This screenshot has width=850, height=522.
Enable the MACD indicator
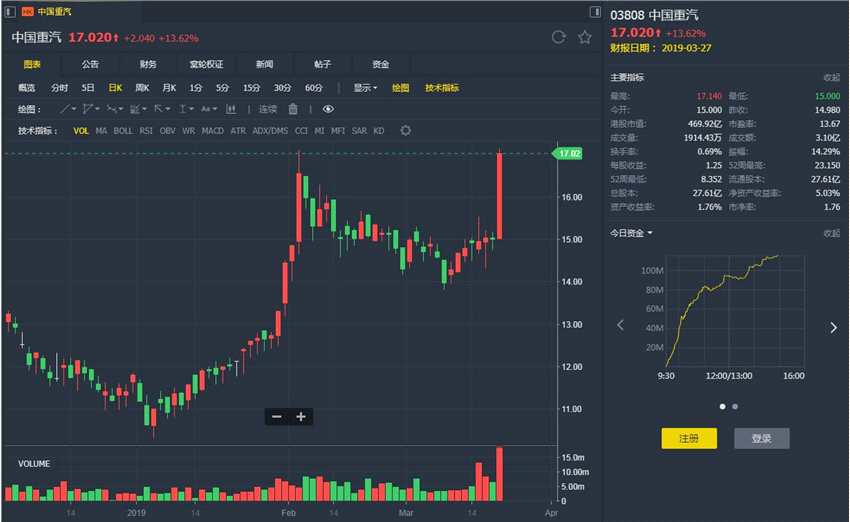[x=212, y=131]
